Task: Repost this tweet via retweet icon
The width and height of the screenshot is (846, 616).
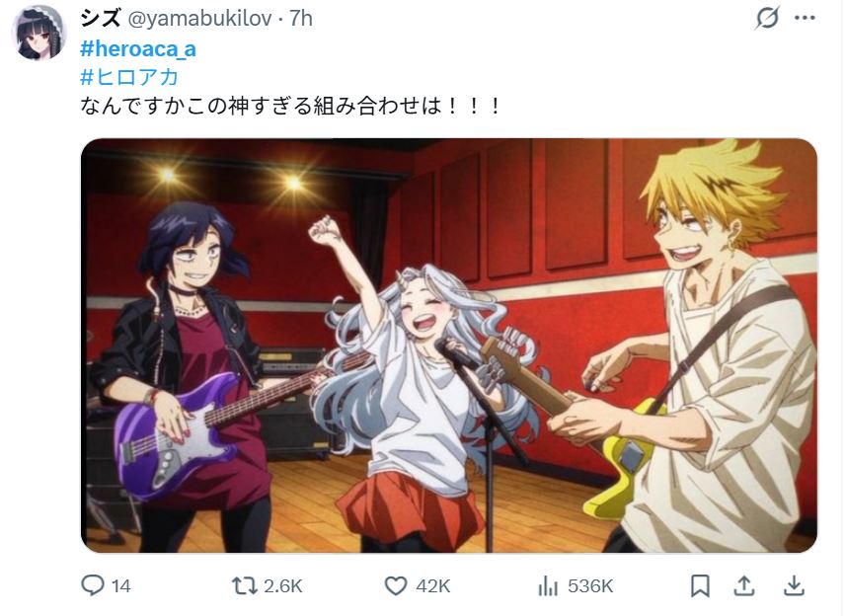Action: tap(245, 585)
